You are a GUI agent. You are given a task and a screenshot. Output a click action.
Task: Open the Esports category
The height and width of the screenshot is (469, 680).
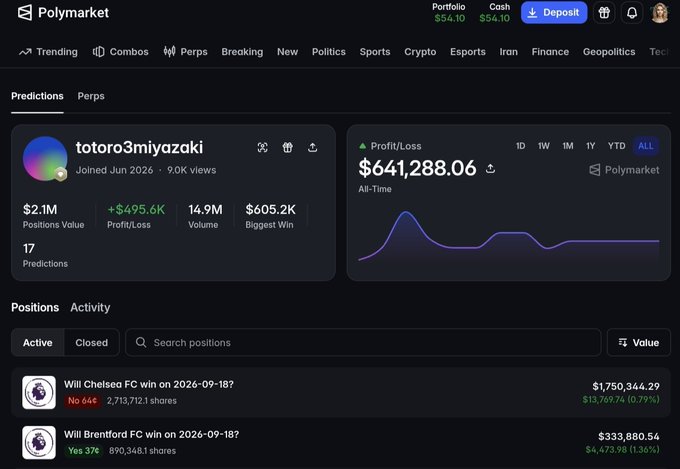coord(468,52)
